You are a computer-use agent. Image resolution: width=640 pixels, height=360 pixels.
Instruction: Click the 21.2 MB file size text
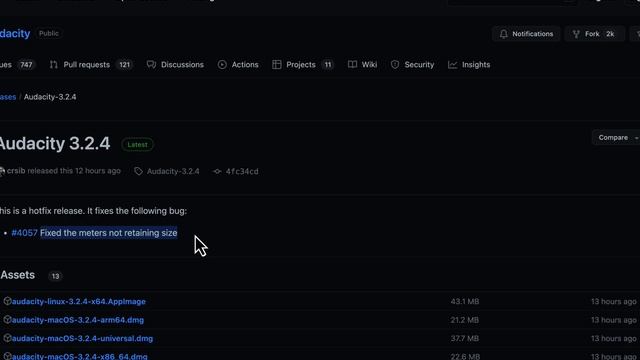point(465,320)
